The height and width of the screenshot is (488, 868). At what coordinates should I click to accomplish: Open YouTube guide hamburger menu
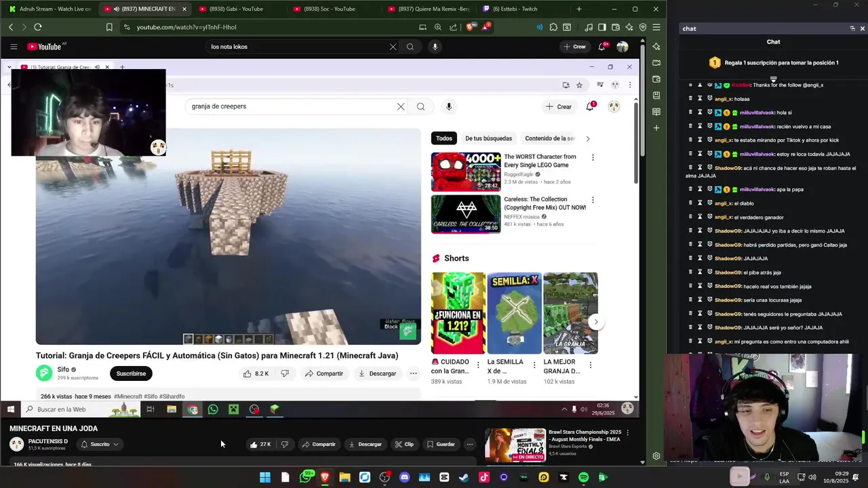click(14, 47)
